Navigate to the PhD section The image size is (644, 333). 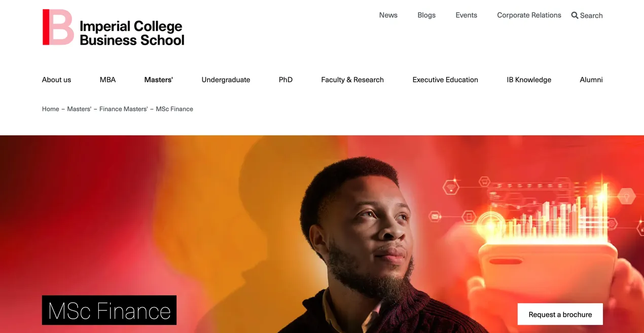(285, 80)
